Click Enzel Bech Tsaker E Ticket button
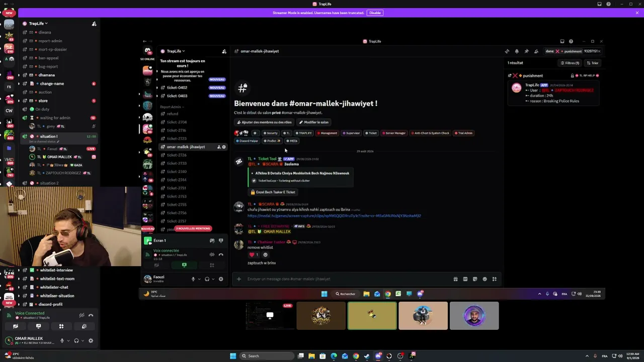 click(273, 192)
